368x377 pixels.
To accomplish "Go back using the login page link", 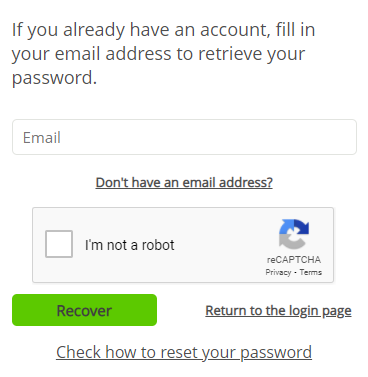I will (278, 311).
